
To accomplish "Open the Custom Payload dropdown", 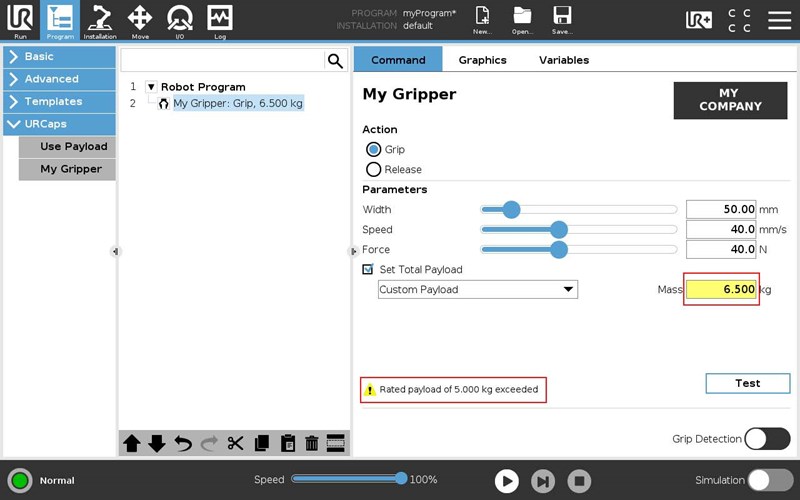I will [477, 289].
